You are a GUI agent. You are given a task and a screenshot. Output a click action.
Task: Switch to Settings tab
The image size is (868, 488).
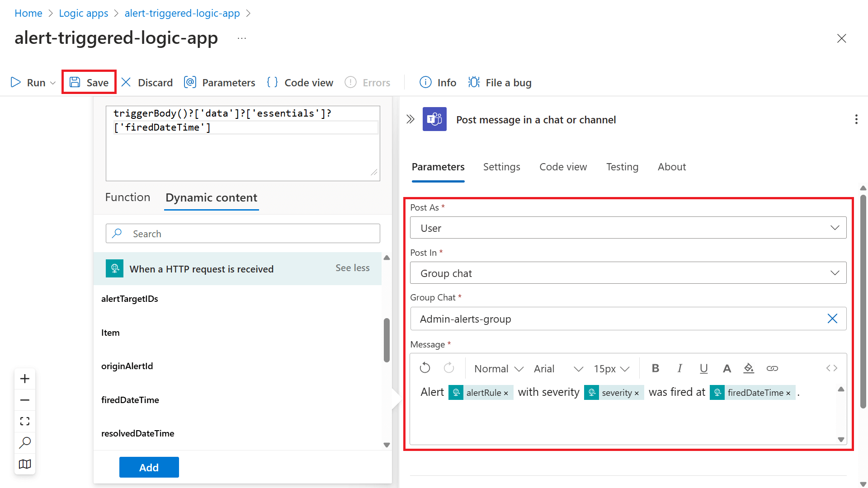point(502,166)
